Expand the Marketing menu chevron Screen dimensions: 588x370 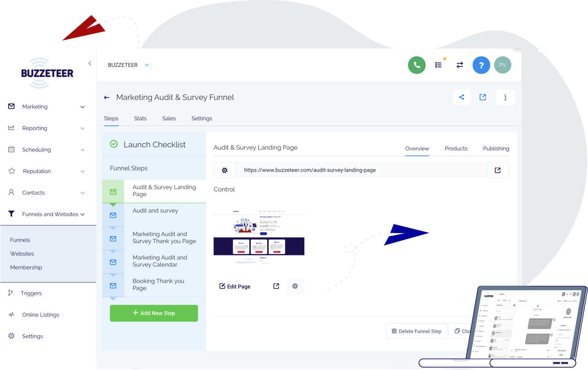(x=83, y=107)
